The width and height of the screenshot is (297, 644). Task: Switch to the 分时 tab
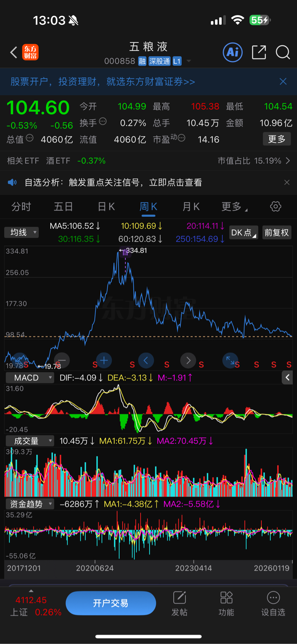point(21,207)
